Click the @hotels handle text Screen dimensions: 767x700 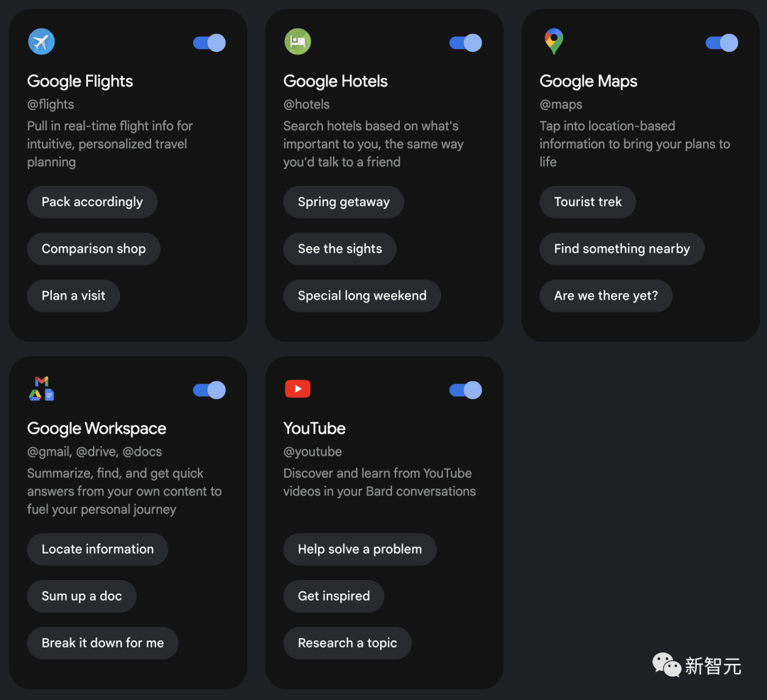pos(306,104)
